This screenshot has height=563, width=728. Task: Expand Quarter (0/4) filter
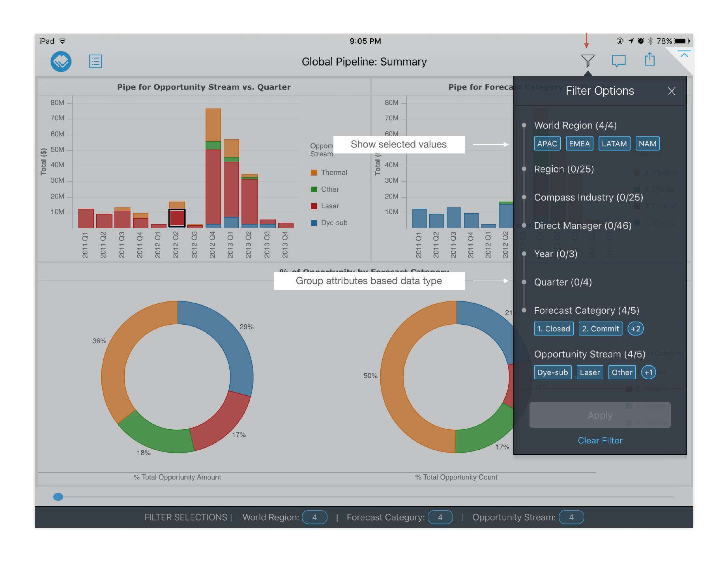563,282
